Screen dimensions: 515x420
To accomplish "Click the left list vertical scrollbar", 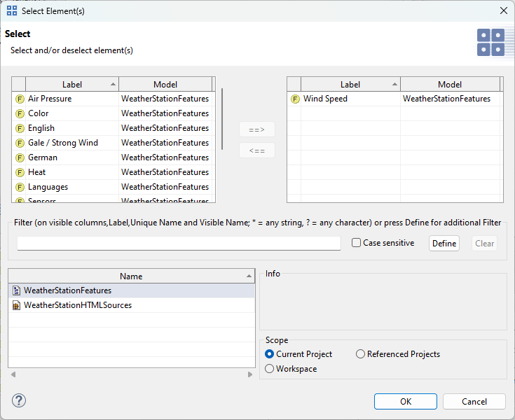I will pyautogui.click(x=222, y=119).
